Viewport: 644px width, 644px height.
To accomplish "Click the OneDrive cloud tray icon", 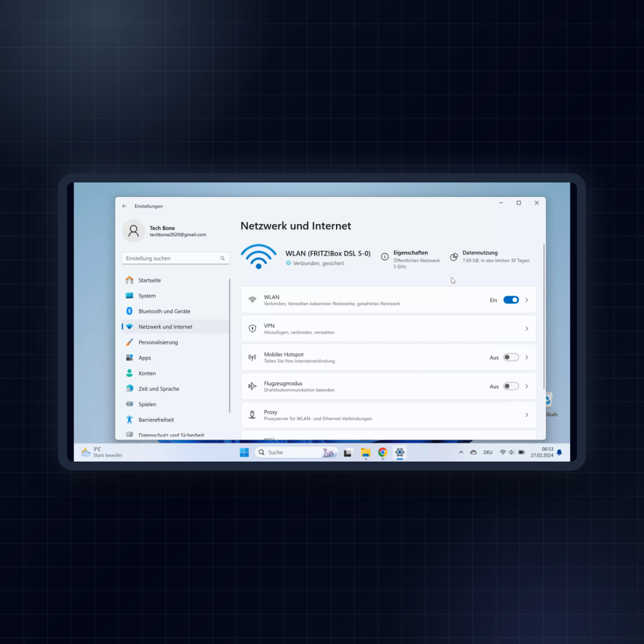I will coord(473,452).
